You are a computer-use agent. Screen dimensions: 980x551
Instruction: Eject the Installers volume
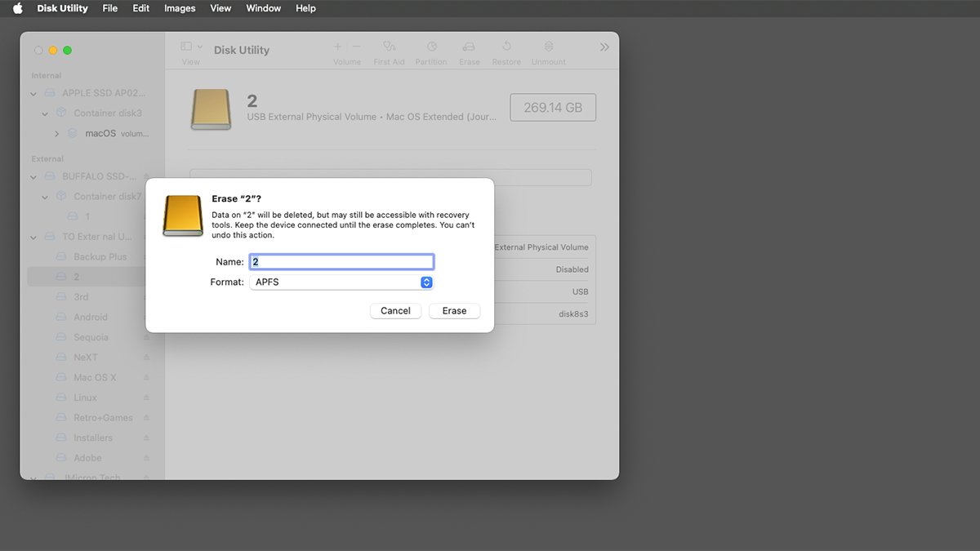click(147, 438)
